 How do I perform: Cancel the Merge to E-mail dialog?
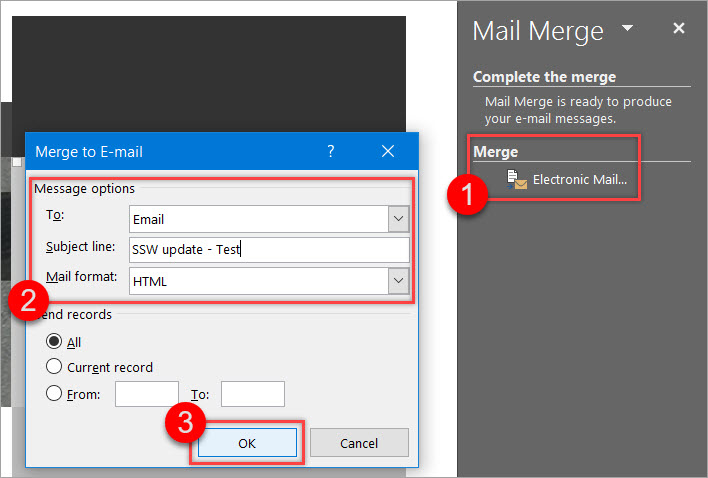[x=359, y=443]
